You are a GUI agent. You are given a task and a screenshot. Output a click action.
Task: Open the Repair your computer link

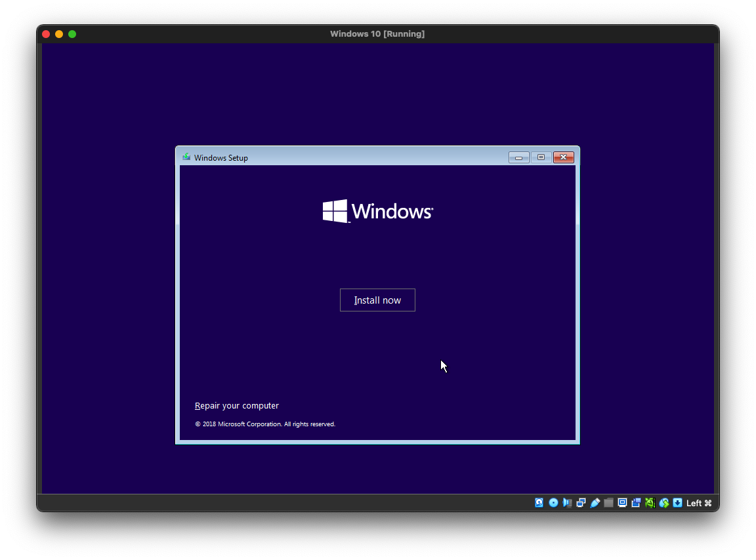tap(237, 406)
